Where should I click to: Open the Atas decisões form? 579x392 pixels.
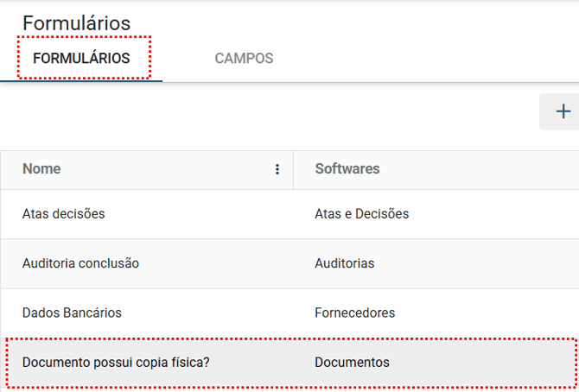tap(63, 213)
